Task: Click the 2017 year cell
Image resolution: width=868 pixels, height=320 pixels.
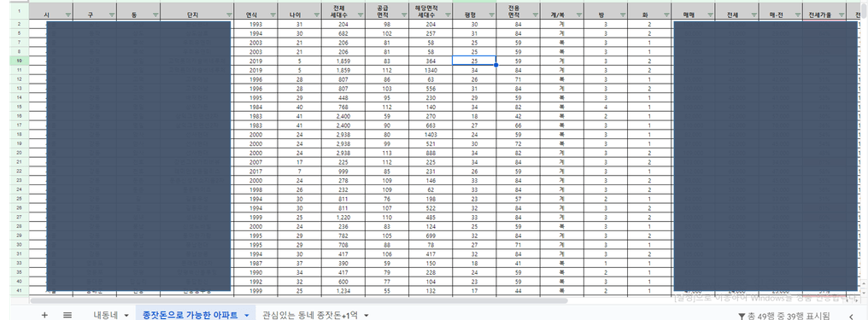Action: [255, 171]
